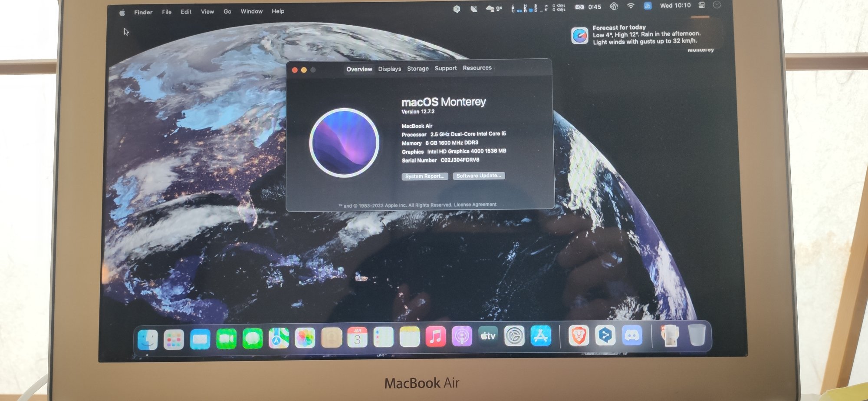The width and height of the screenshot is (868, 401).
Task: Click the Graphics Intel HD Graphics 4000 line
Action: [x=454, y=151]
